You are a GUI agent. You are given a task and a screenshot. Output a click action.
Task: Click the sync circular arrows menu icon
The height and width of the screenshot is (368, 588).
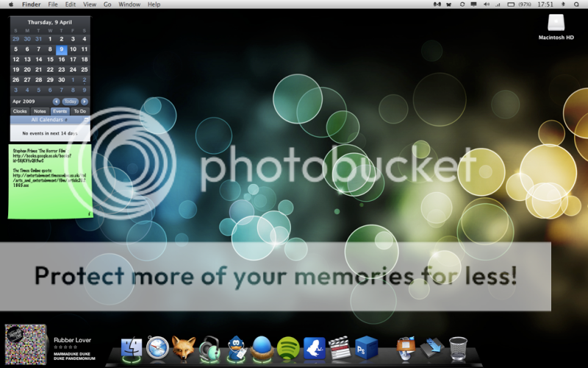462,4
